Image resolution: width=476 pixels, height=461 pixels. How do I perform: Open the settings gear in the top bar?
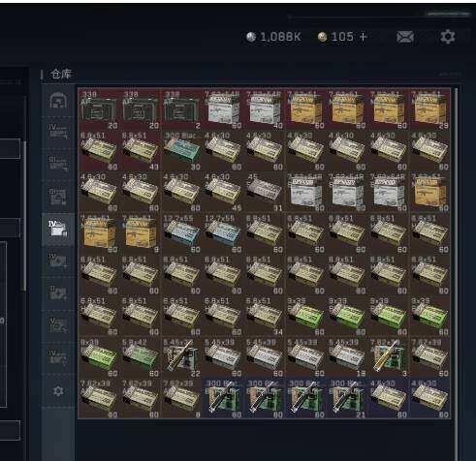coord(448,37)
